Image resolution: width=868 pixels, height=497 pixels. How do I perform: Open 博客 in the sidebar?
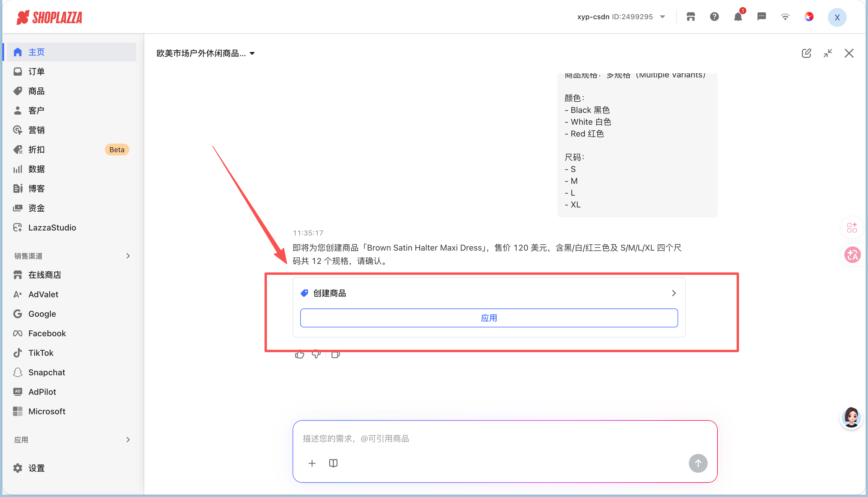(72, 189)
